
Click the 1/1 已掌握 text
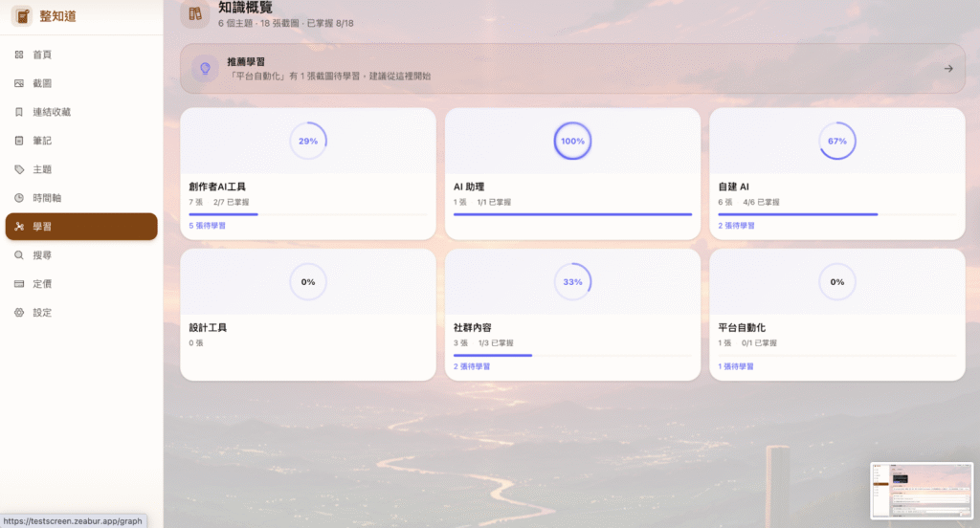(x=494, y=202)
